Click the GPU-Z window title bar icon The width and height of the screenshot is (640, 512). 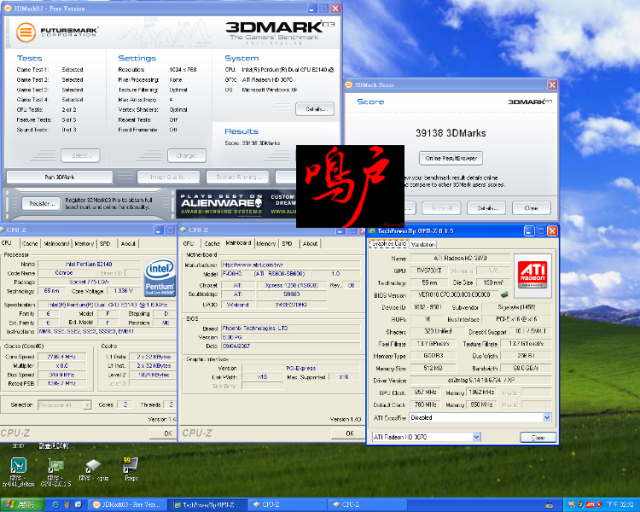pyautogui.click(x=372, y=231)
